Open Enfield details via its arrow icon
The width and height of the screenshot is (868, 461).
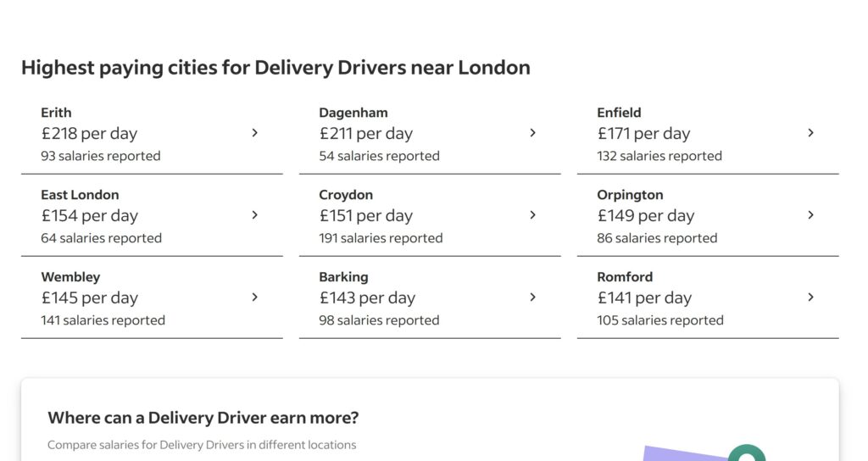(810, 133)
